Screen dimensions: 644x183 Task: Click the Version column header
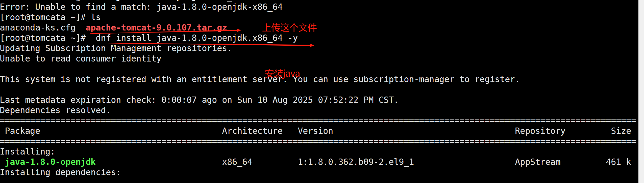315,131
